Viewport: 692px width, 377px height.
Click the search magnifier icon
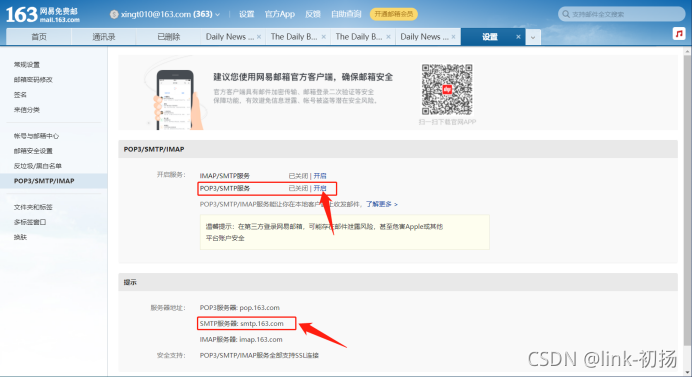click(566, 14)
